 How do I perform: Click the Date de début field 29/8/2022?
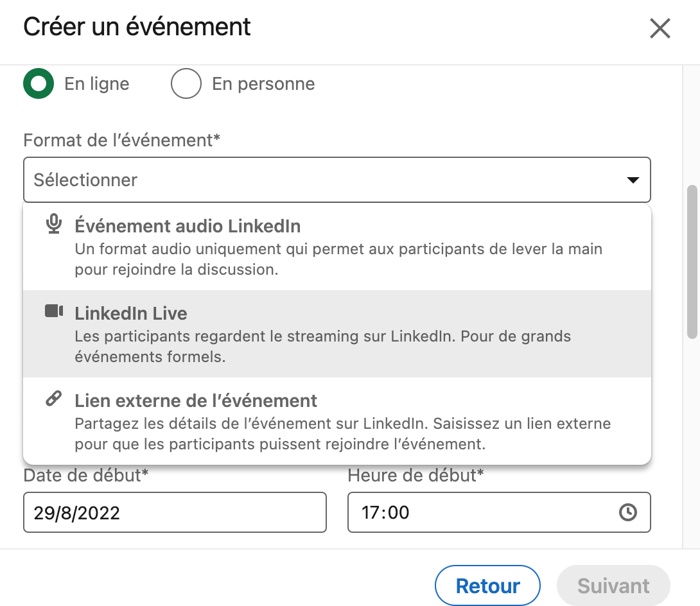(x=175, y=512)
